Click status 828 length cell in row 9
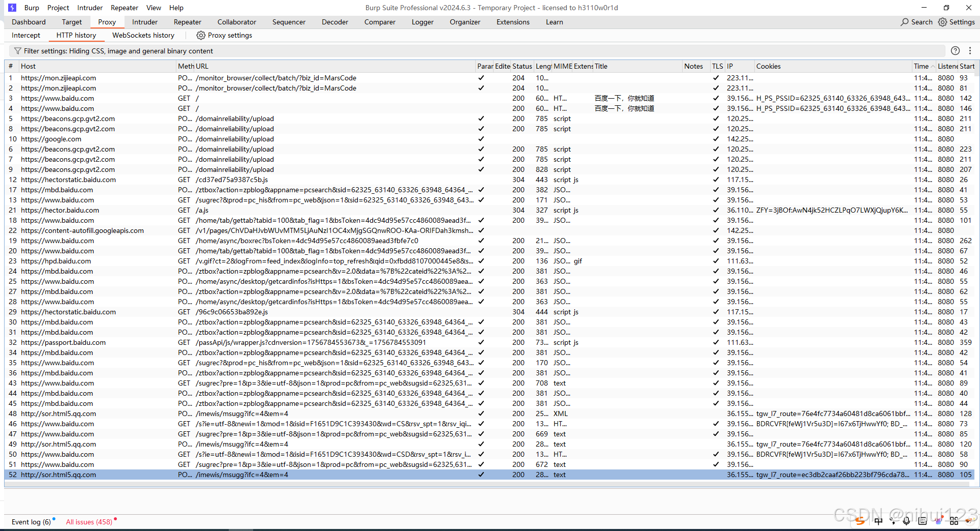Screen dimensions: 980x531 (x=542, y=169)
